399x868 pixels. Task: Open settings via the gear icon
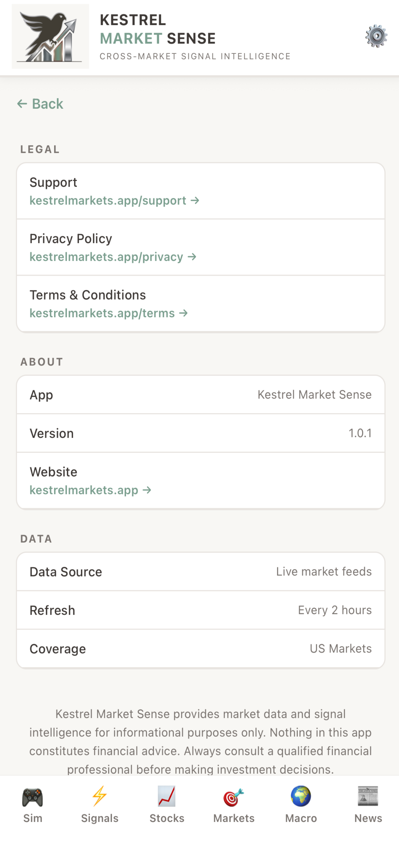(376, 36)
